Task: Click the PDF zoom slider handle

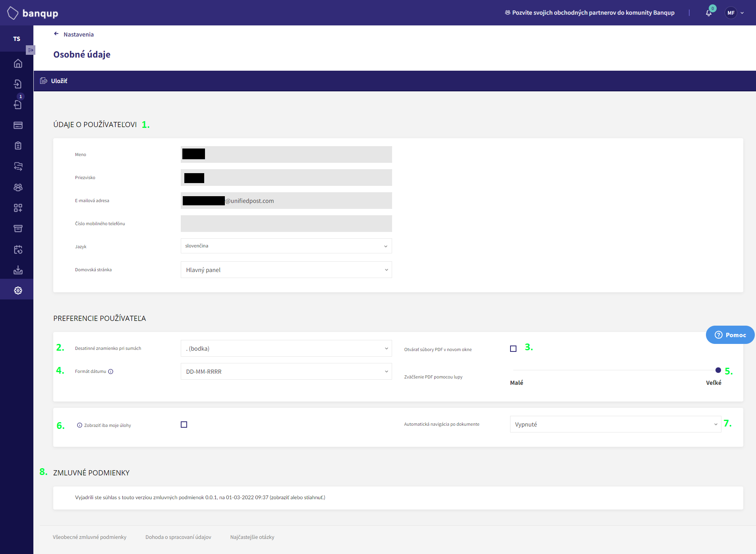Action: pos(718,370)
